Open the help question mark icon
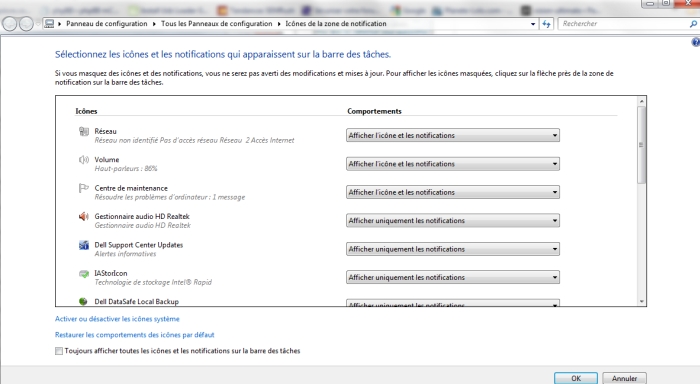700x384 pixels. pyautogui.click(x=696, y=42)
